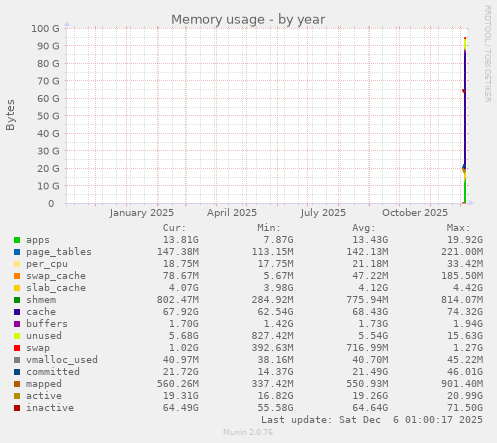Click the navy committed legend swatch
Screen dimensions: 497x443
point(17,372)
